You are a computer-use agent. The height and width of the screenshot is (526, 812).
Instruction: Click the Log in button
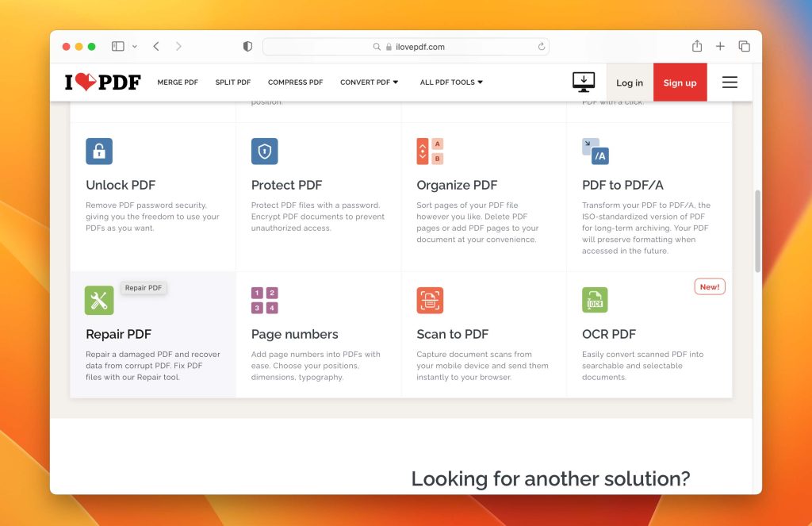coord(630,83)
